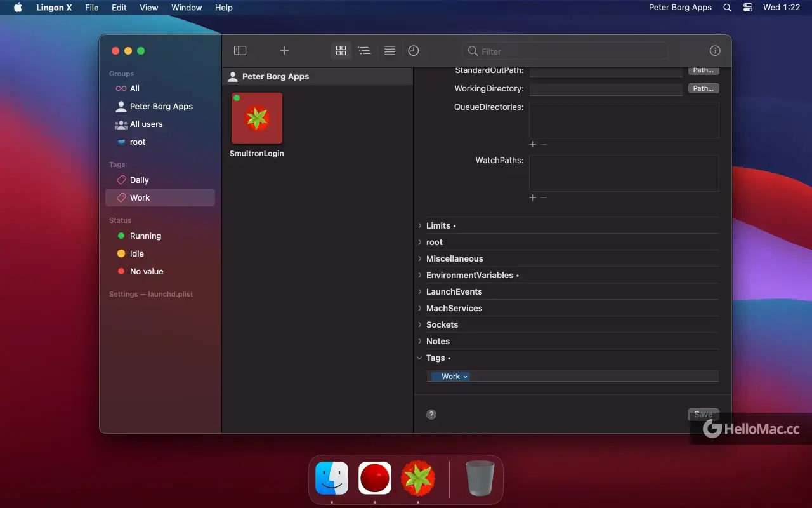Select Peter Borg Apps in sidebar

tap(160, 107)
